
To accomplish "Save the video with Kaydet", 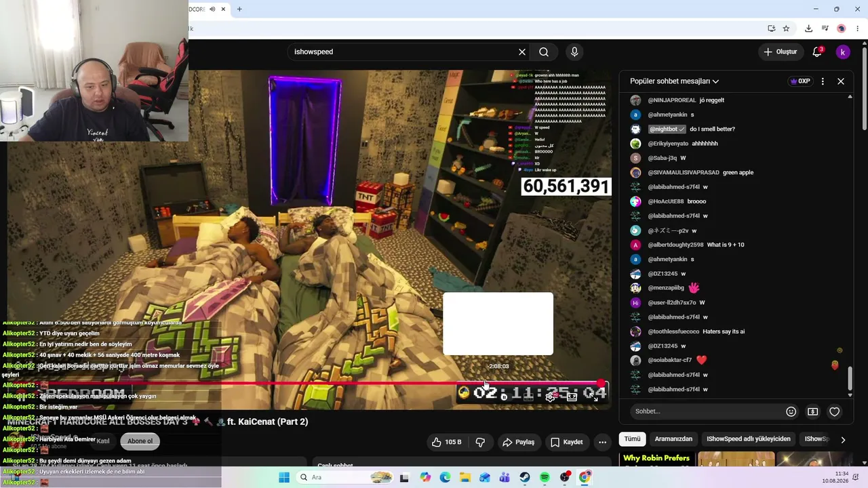I will coord(567,442).
